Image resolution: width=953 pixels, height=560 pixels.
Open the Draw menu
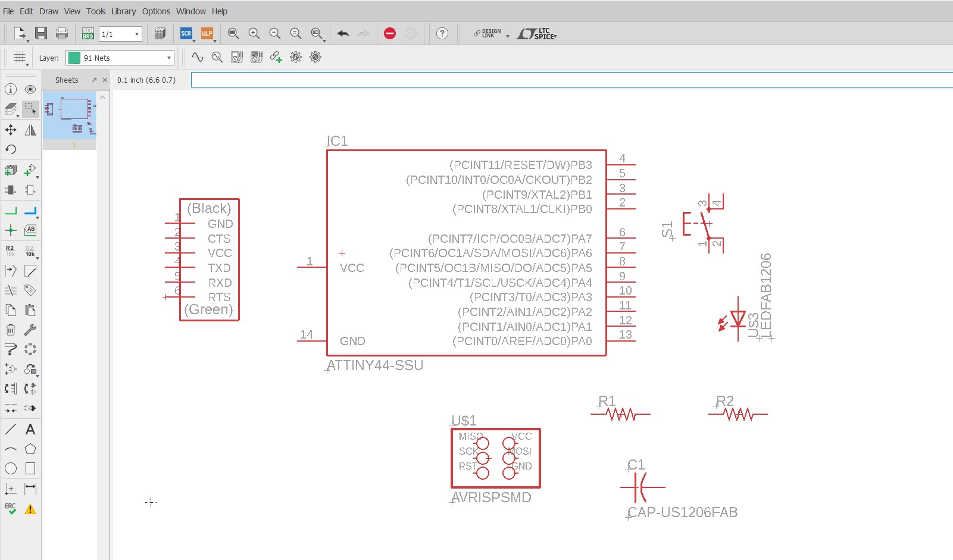pyautogui.click(x=49, y=11)
